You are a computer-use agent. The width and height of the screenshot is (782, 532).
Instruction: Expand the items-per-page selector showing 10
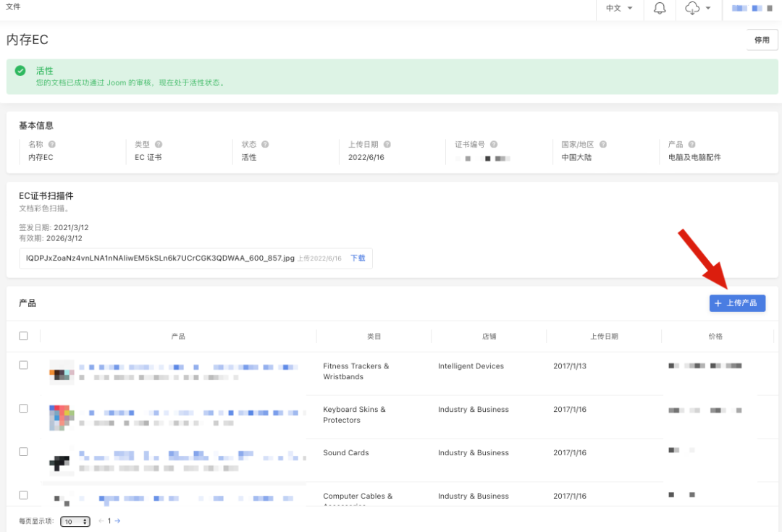click(x=75, y=521)
